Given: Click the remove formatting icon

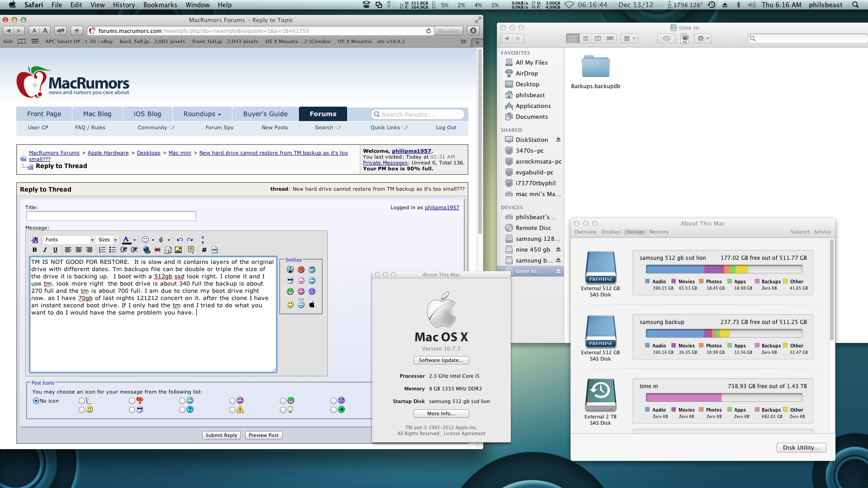Looking at the screenshot, I should [35, 240].
